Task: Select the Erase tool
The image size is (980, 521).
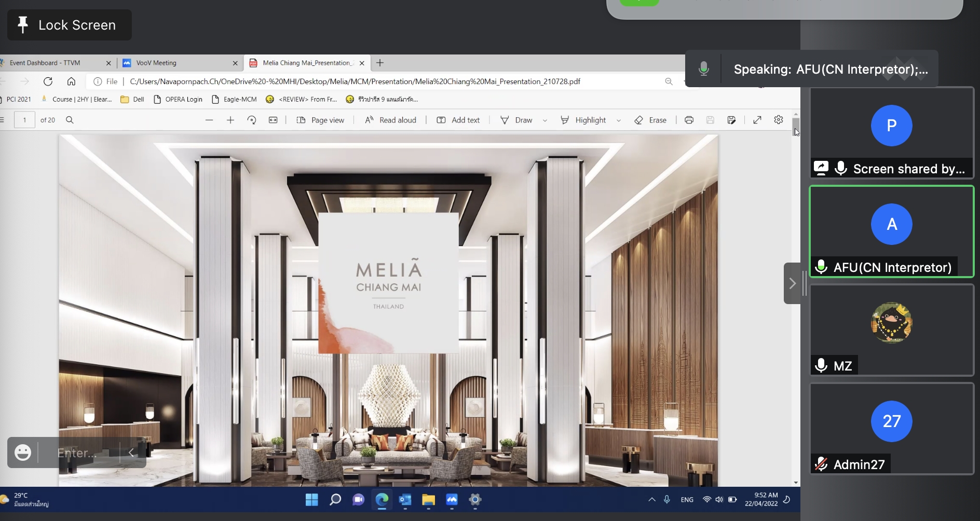Action: click(x=651, y=120)
